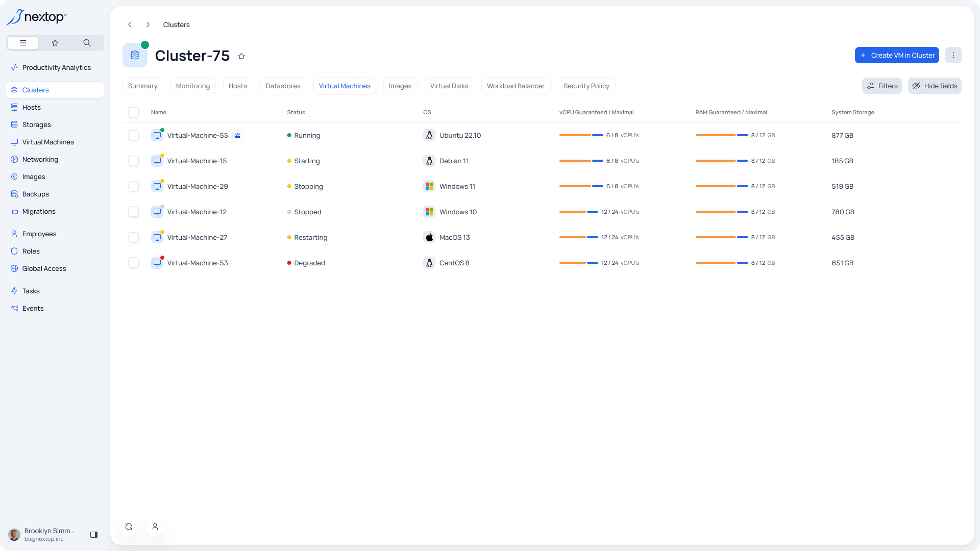Viewport: 980px width, 551px height.
Task: Click Brooklyn Simmons avatar
Action: click(14, 535)
